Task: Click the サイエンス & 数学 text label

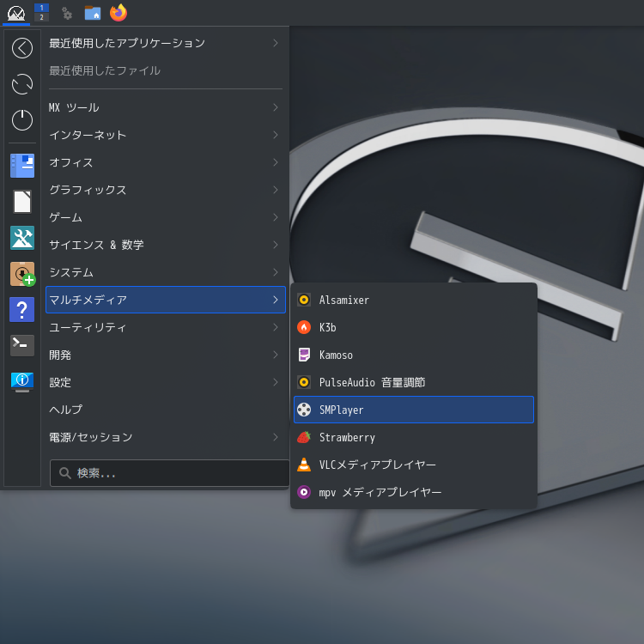Action: tap(96, 245)
